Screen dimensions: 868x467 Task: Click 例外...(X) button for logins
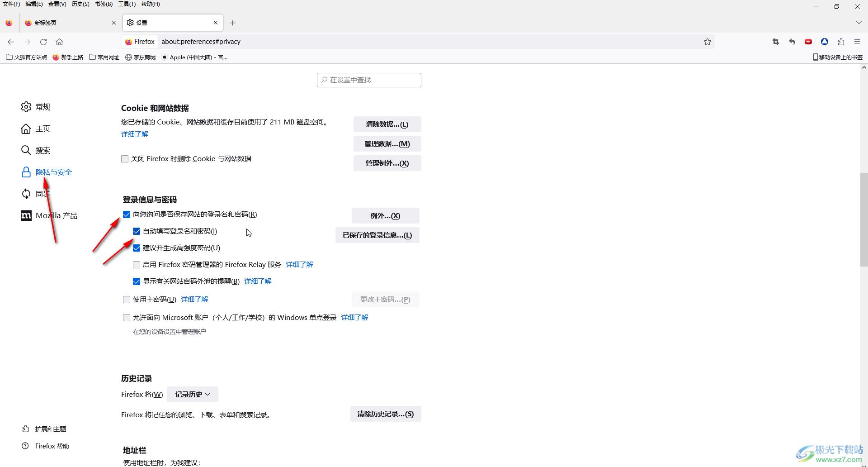click(x=385, y=215)
